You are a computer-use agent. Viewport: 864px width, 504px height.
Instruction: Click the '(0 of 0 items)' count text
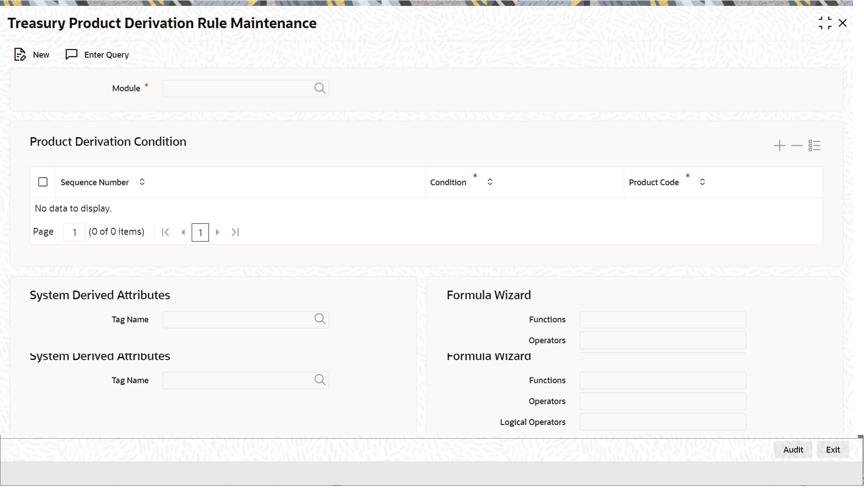click(x=117, y=232)
